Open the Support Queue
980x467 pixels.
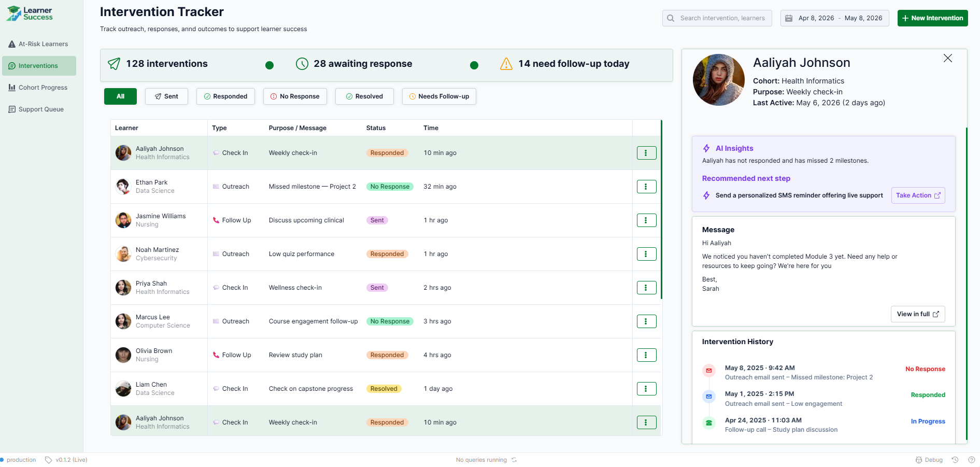click(x=39, y=109)
